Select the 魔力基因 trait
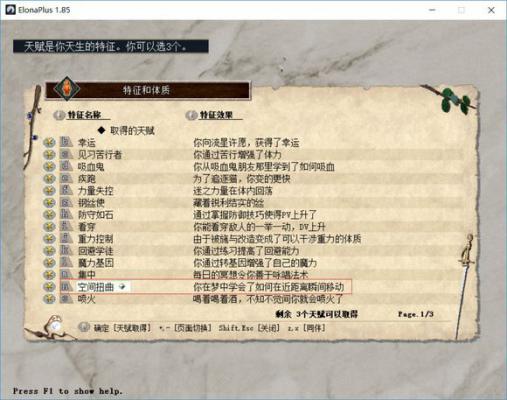 253,262
